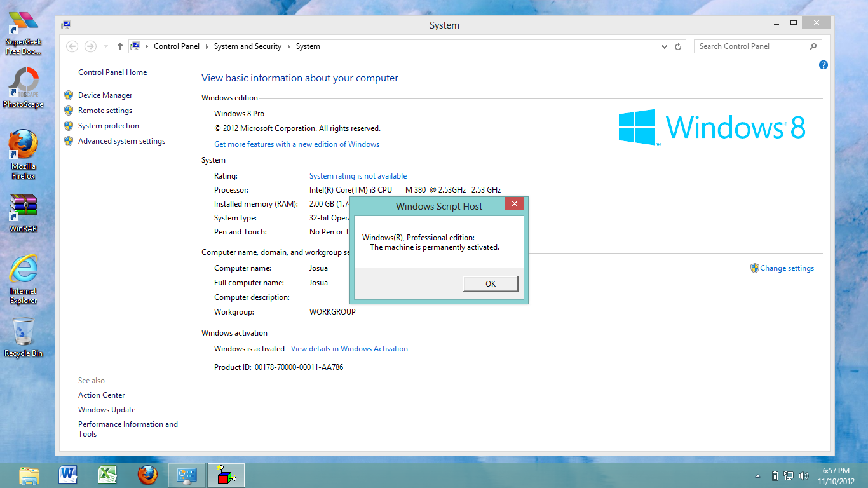Click the Windows 8 Pro edition text
This screenshot has height=488, width=868.
coord(239,114)
